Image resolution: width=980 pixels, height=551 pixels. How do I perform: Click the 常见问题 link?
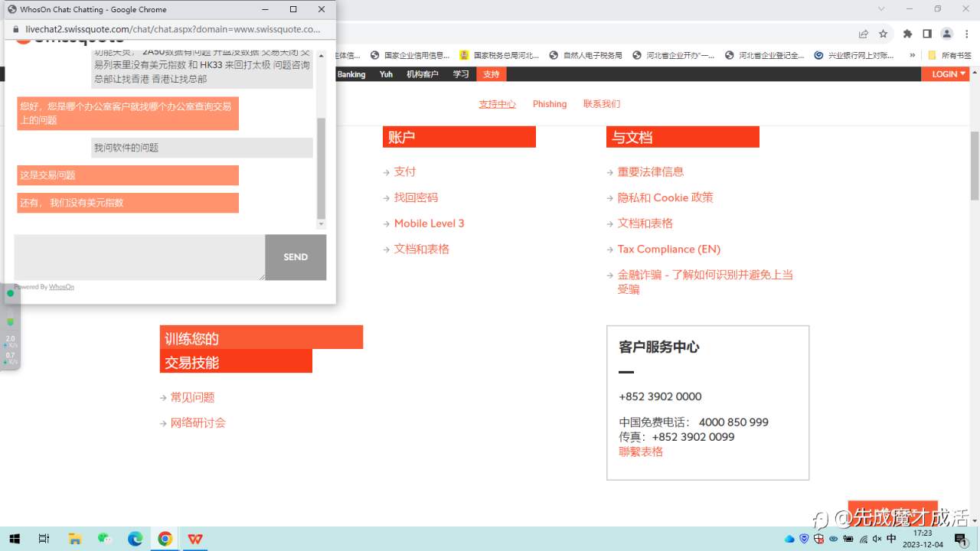(x=192, y=397)
